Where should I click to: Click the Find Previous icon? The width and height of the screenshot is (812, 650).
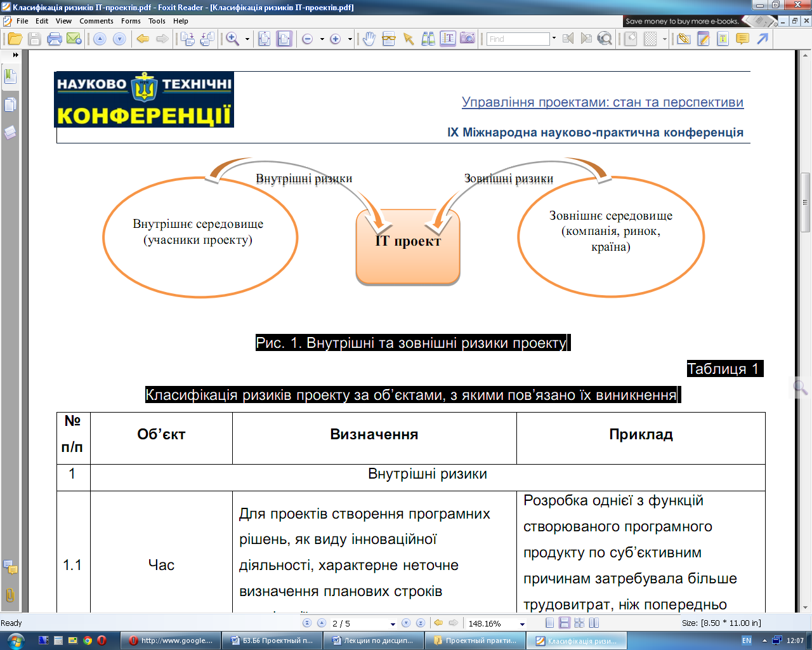(568, 39)
